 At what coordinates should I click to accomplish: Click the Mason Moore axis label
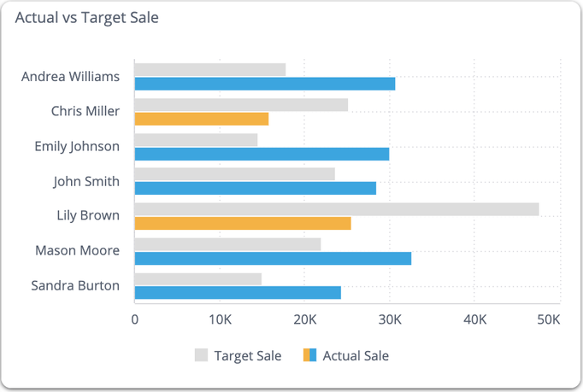point(77,251)
